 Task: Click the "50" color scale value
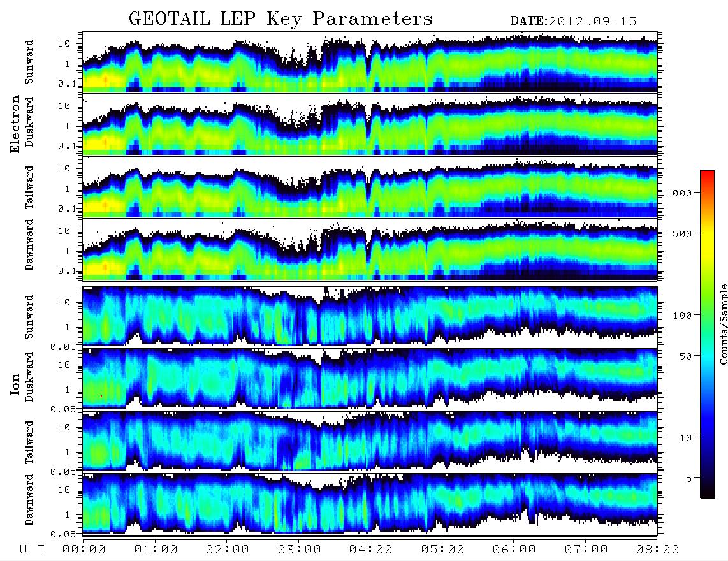(685, 356)
